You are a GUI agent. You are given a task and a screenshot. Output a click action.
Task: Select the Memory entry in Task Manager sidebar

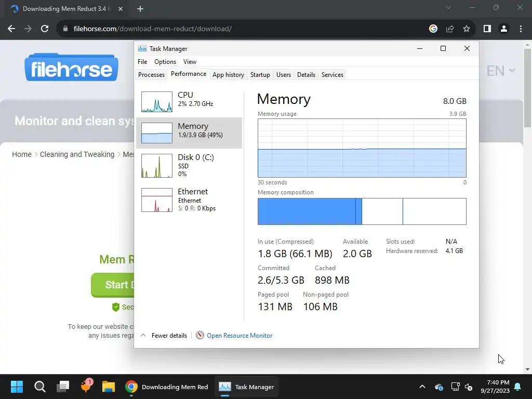coord(189,133)
